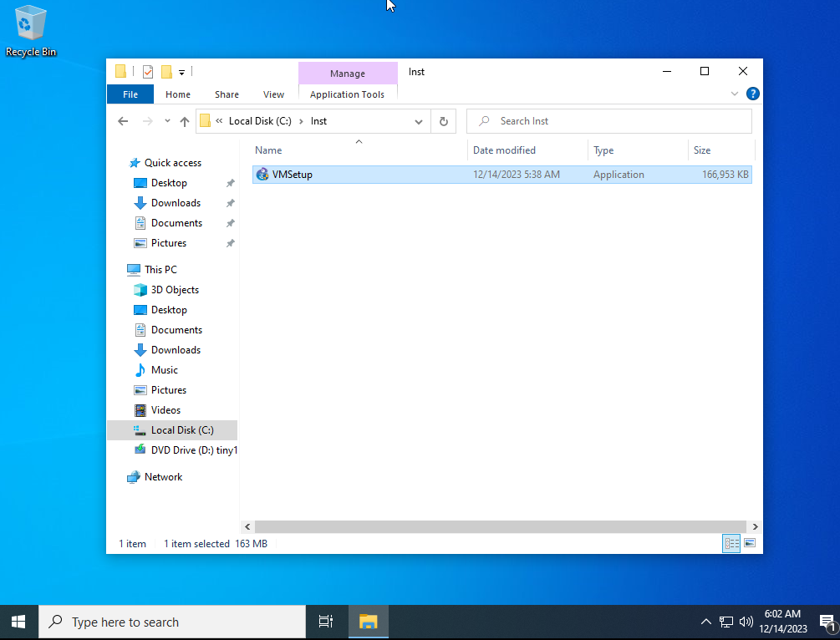Open the Videos folder
Viewport: 840px width, 640px height.
(x=165, y=410)
